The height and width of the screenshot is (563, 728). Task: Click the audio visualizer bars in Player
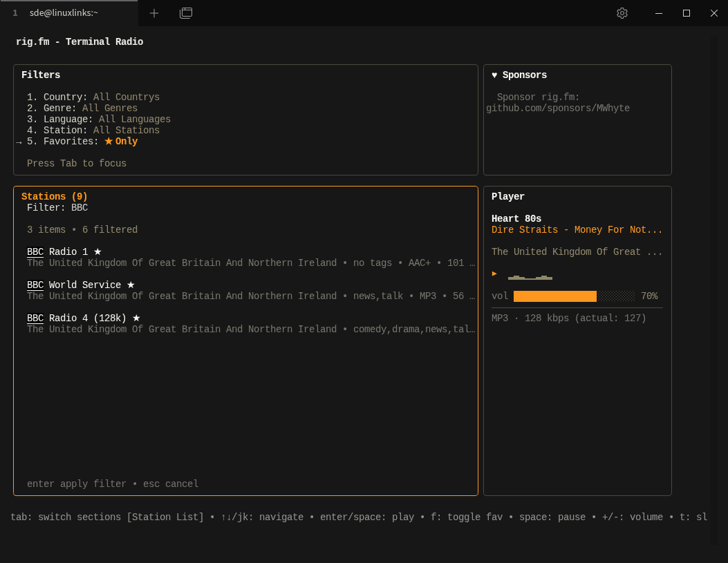tap(530, 277)
